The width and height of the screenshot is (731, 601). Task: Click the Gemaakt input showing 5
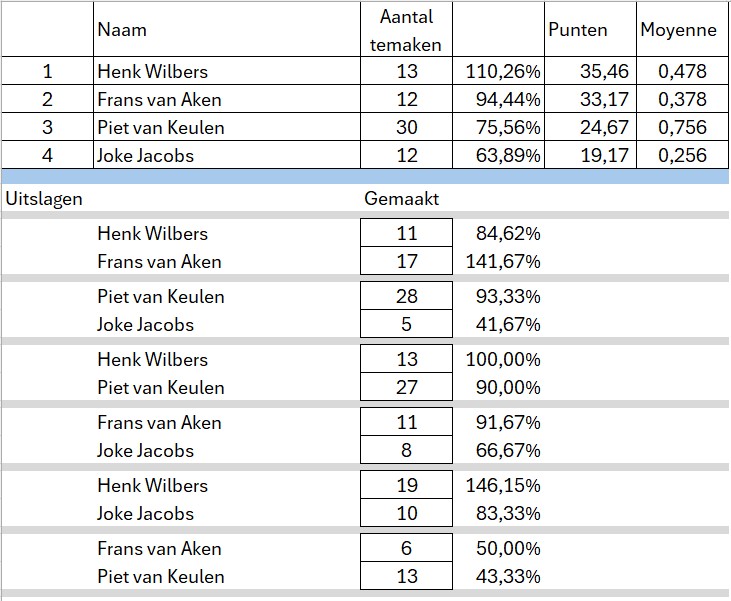pyautogui.click(x=406, y=324)
